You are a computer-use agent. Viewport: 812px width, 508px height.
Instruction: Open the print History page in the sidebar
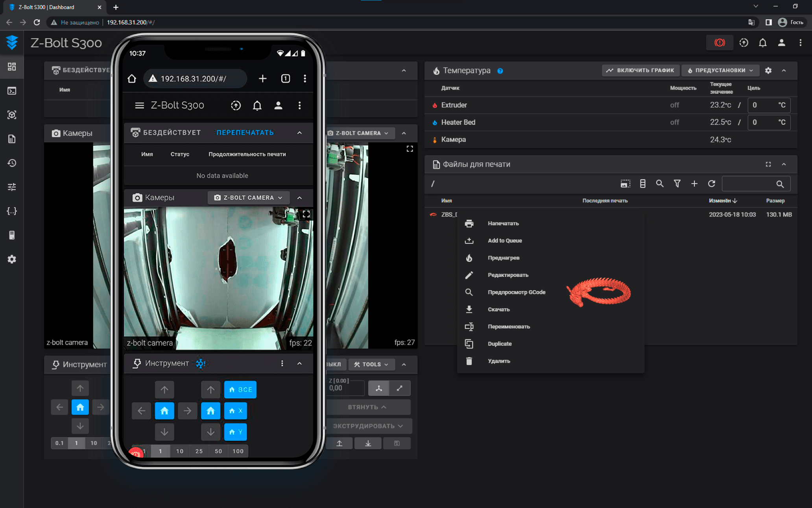[x=12, y=163]
